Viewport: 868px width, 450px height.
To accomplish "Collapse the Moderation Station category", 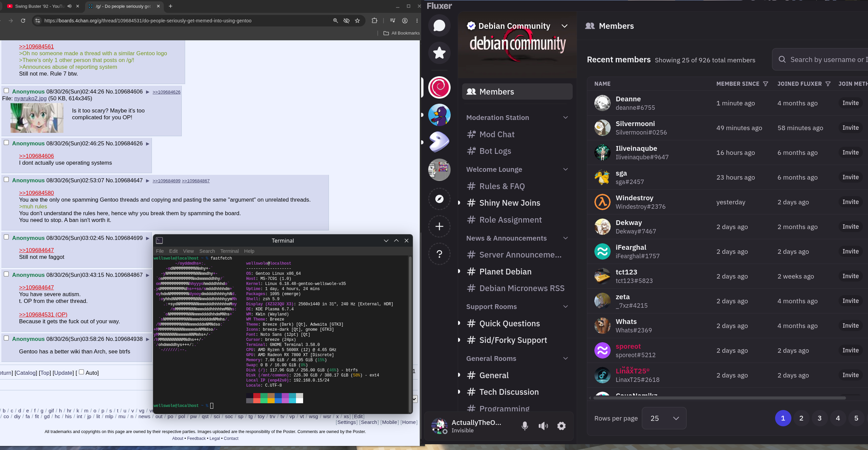I will point(566,118).
